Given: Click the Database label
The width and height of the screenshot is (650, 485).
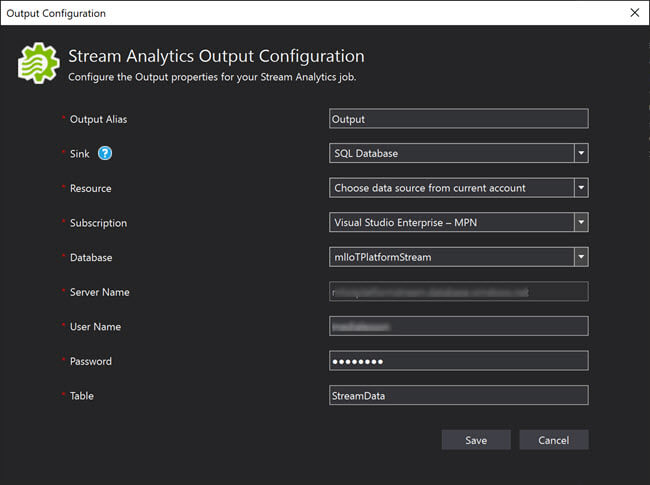Looking at the screenshot, I should (x=91, y=258).
